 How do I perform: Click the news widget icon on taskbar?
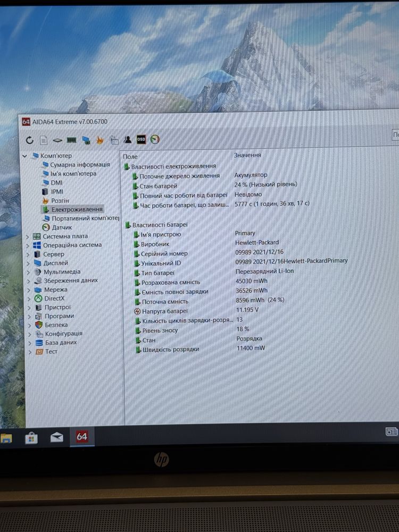click(392, 431)
